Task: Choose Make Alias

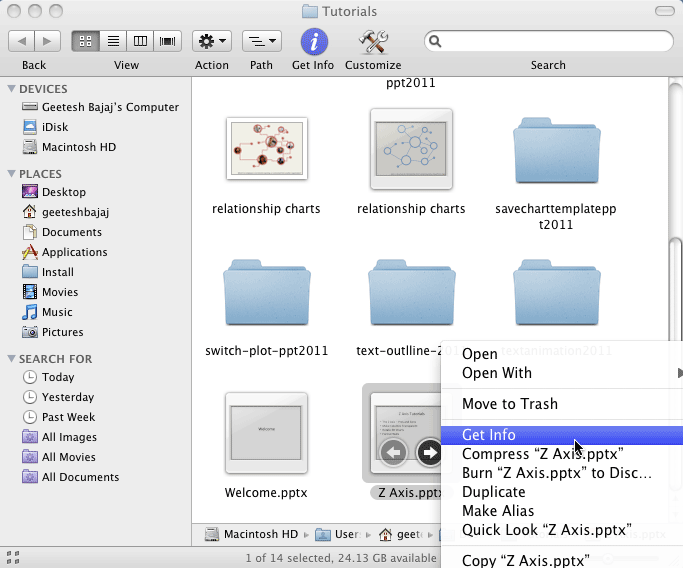Action: pos(562,511)
